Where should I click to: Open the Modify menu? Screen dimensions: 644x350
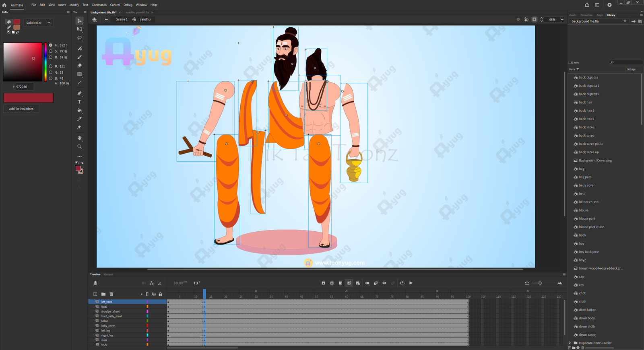click(x=74, y=5)
